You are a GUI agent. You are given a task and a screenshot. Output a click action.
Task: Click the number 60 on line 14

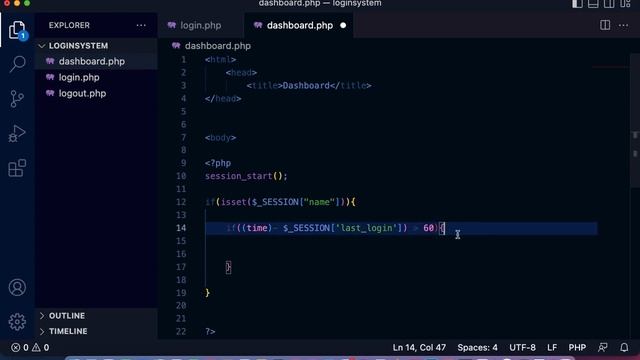pyautogui.click(x=429, y=228)
